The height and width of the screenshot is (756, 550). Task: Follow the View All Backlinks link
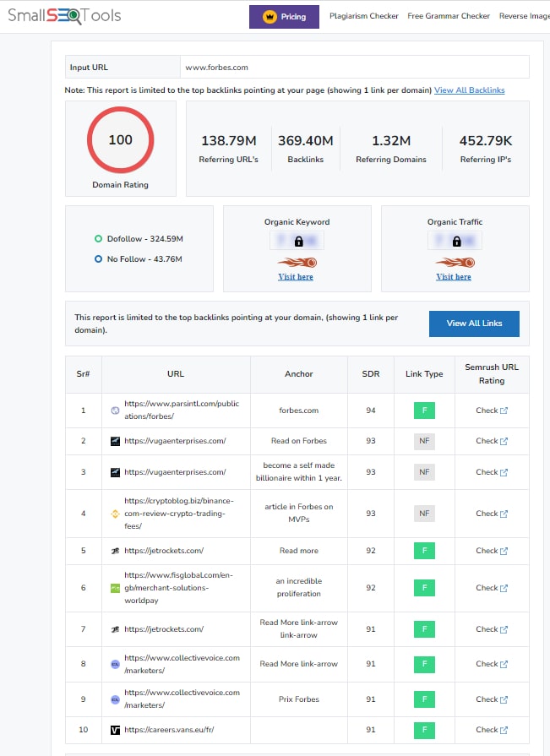469,90
